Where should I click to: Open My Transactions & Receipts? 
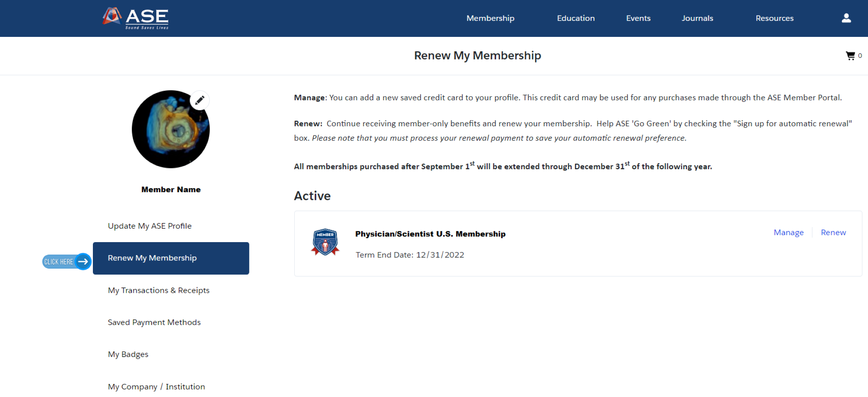158,290
